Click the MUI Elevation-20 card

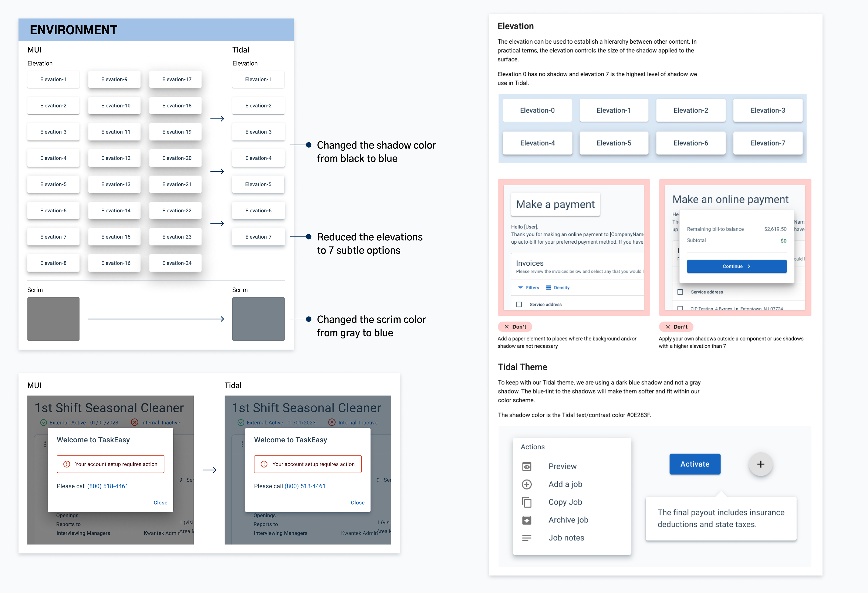pos(175,158)
